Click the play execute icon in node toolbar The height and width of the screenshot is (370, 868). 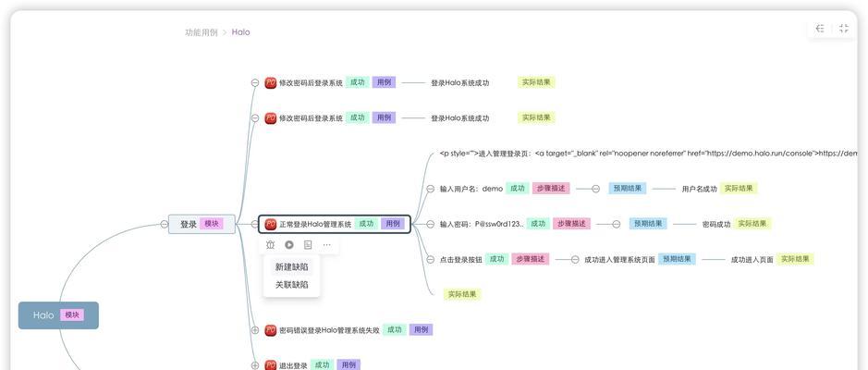pyautogui.click(x=289, y=244)
